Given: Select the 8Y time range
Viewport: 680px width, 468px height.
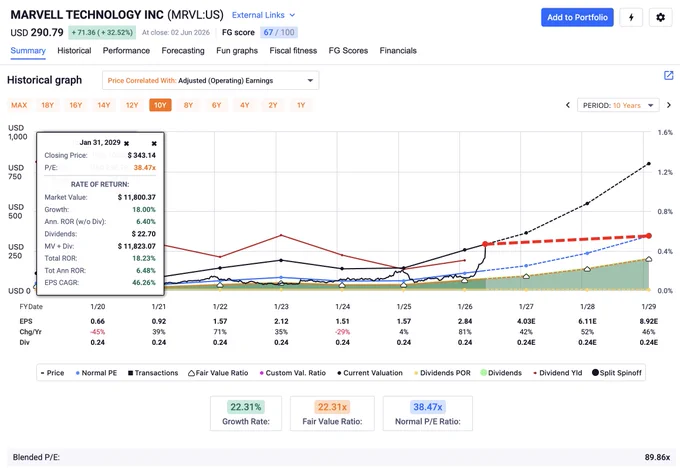Looking at the screenshot, I should (x=188, y=105).
